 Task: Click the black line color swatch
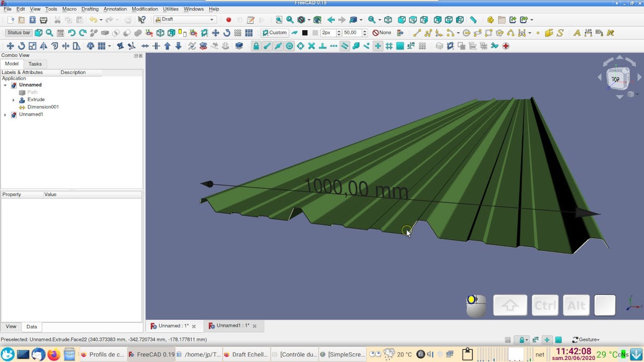click(304, 33)
